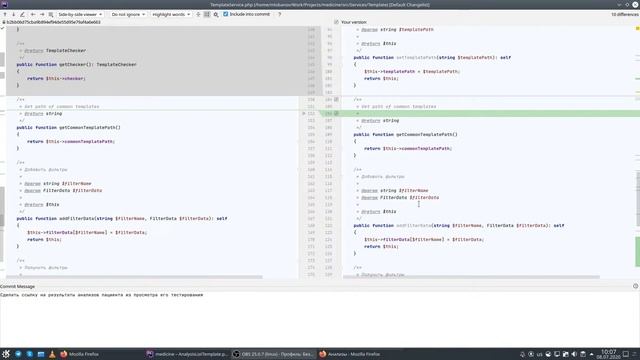Click in the Commit Message text field
Screen dimensions: 640x360
tap(320, 318)
